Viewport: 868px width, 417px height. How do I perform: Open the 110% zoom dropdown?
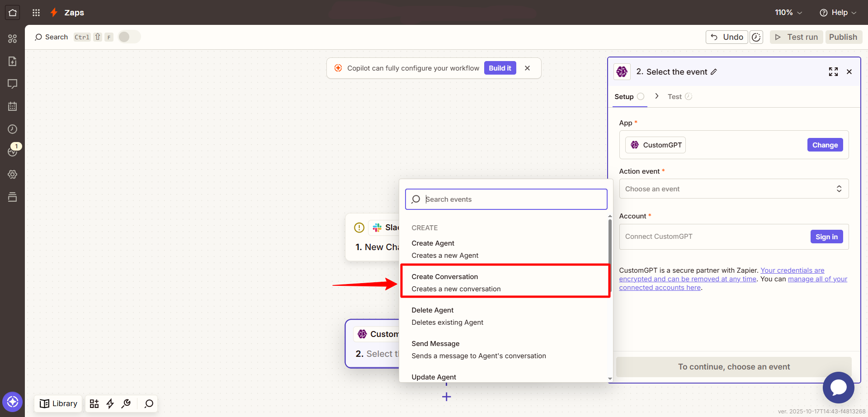788,12
